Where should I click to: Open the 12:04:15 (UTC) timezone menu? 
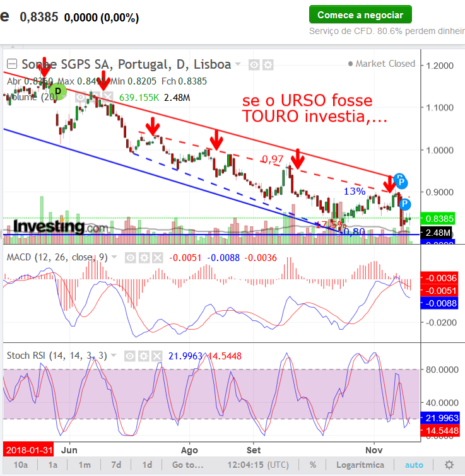tap(258, 465)
